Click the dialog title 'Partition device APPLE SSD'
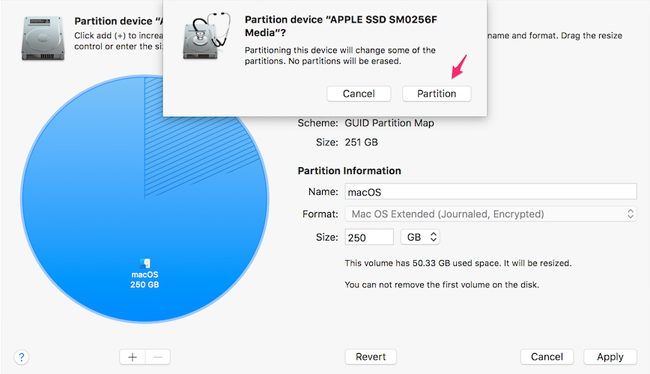 coord(341,26)
